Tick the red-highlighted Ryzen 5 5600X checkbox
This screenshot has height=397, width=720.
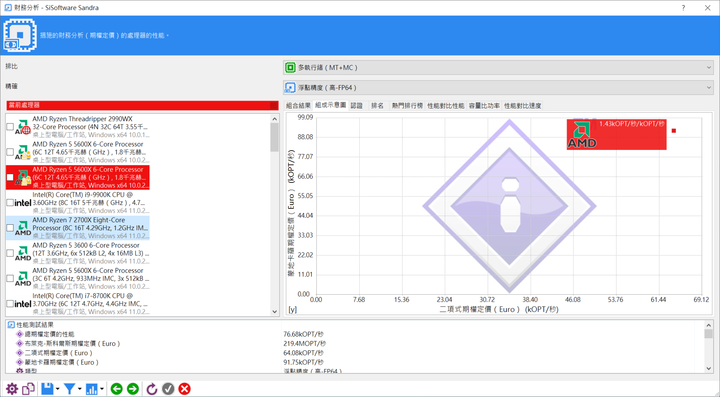tap(10, 177)
